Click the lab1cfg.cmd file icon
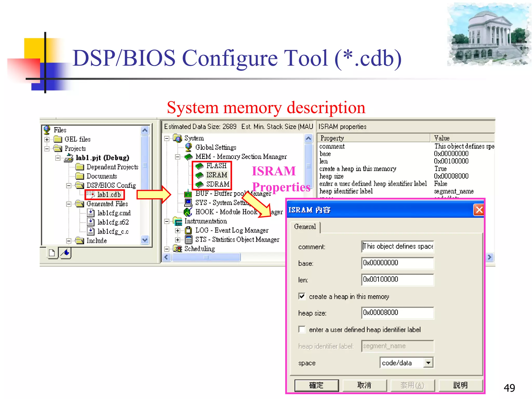Viewport: 532px width, 399px height. (91, 213)
